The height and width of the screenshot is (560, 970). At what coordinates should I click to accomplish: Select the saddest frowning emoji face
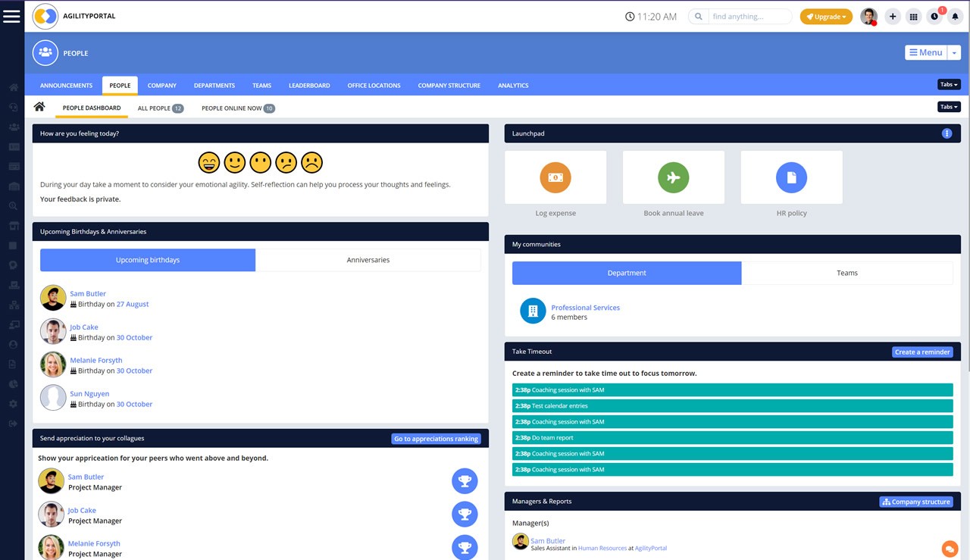[311, 162]
